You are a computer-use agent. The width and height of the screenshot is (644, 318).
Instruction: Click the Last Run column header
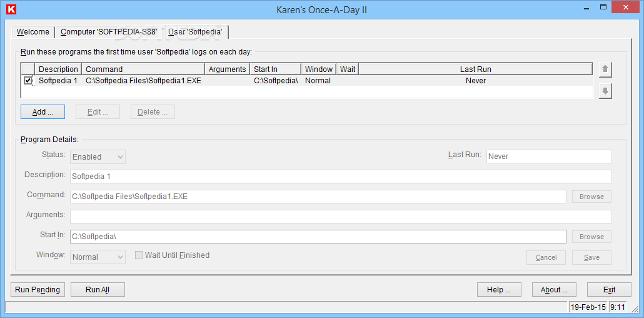pyautogui.click(x=476, y=69)
